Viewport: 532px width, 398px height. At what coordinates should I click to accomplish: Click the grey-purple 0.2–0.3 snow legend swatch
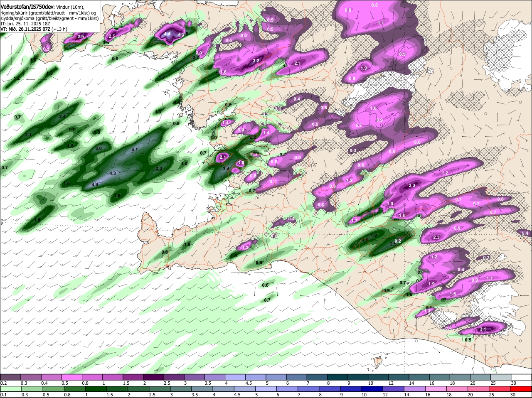[x=11, y=377]
